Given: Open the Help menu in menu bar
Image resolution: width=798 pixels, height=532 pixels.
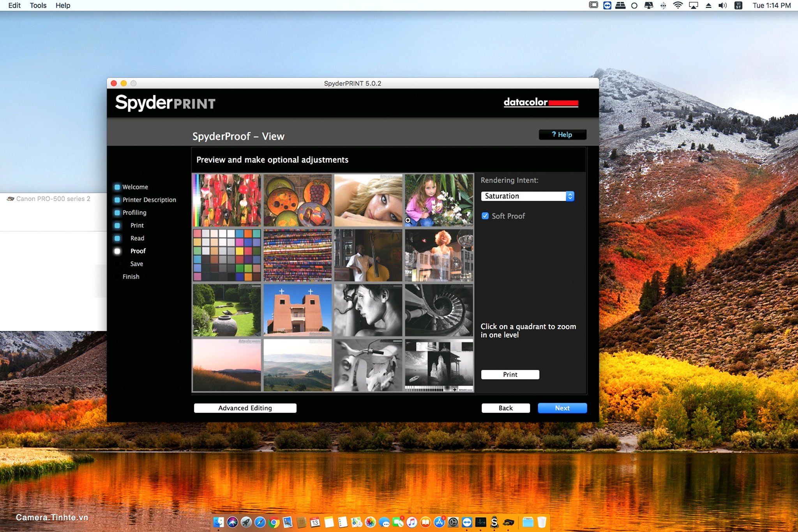Looking at the screenshot, I should 63,5.
